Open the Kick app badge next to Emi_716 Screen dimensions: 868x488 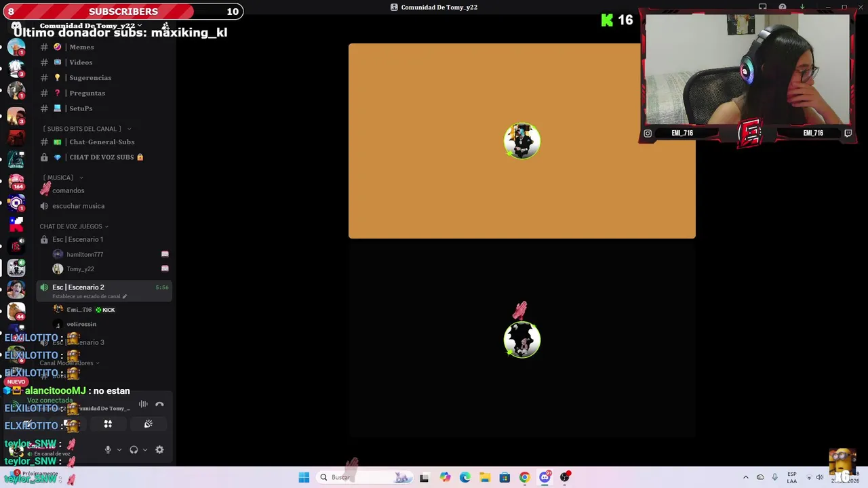tap(105, 310)
